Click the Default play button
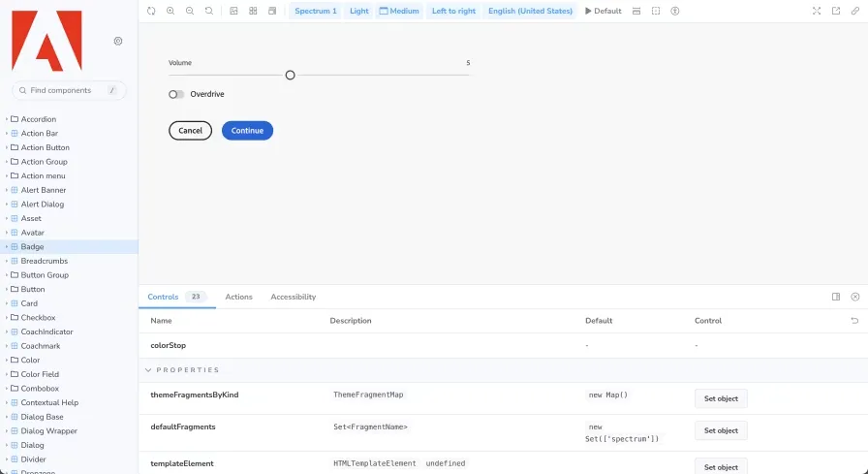Viewport: 868px width, 474px height. [x=603, y=11]
